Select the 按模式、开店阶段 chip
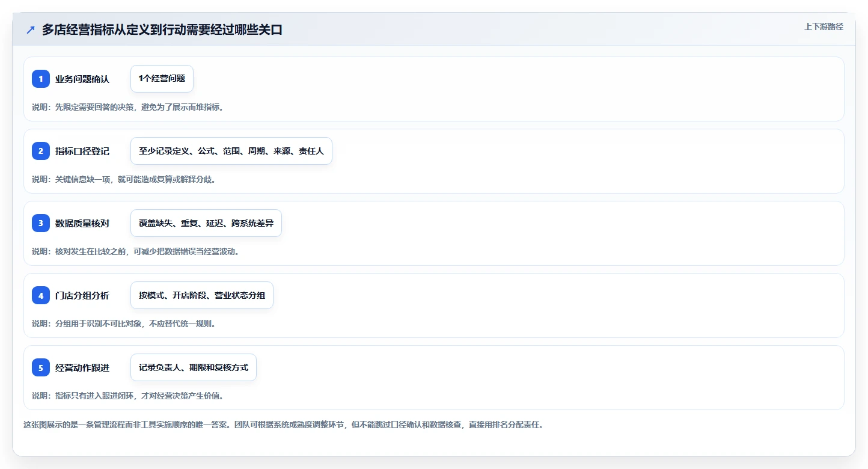Viewport: 868px width, 469px height. (202, 295)
